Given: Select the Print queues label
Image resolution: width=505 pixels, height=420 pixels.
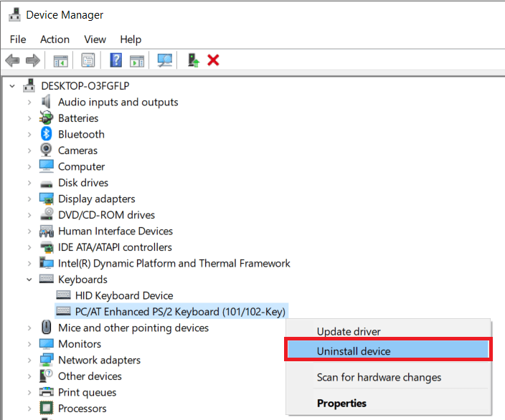Looking at the screenshot, I should (88, 392).
